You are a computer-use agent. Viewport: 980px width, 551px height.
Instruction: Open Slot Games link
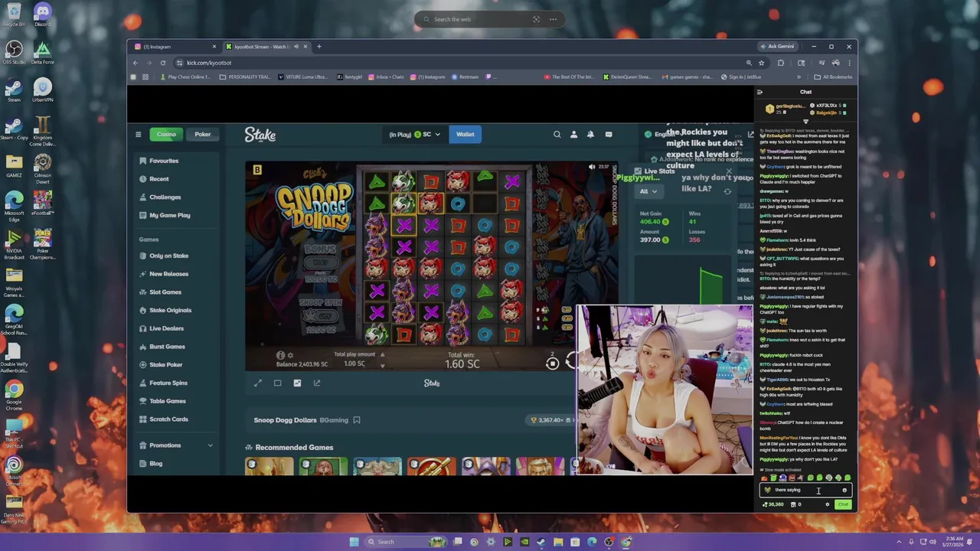165,292
